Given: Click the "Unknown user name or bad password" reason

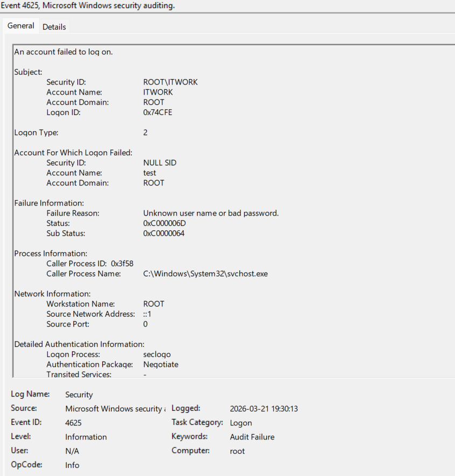Looking at the screenshot, I should click(x=211, y=213).
